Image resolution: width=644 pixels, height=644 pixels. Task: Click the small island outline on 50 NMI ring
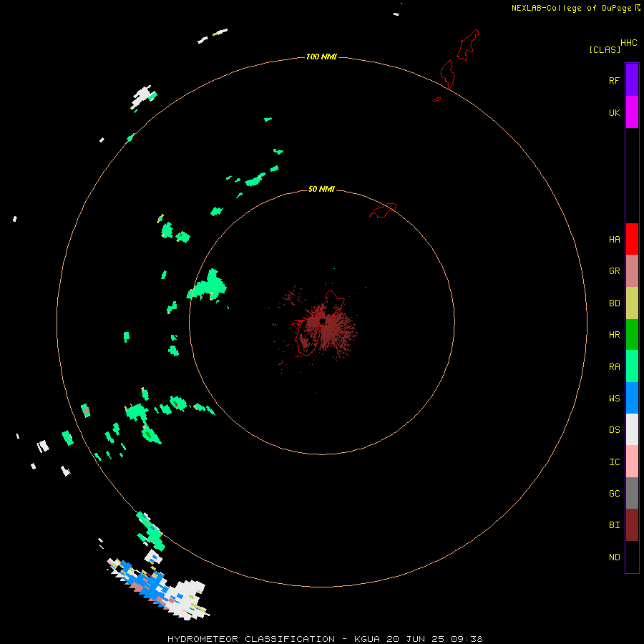[384, 210]
